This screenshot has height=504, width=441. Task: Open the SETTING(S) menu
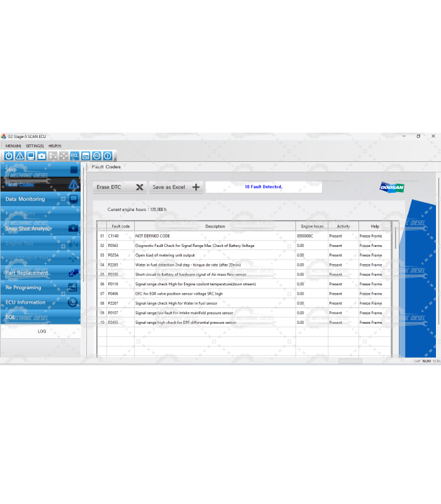coord(35,146)
